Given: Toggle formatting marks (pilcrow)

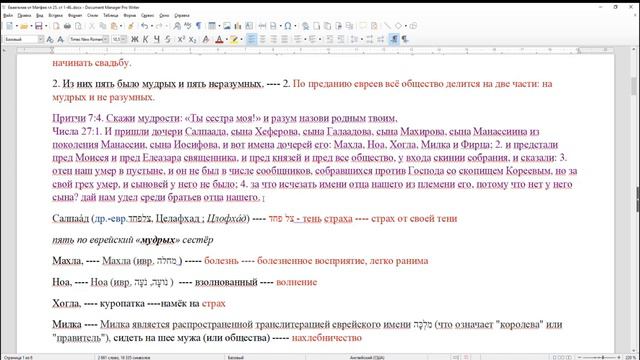Looking at the screenshot, I should 199,26.
